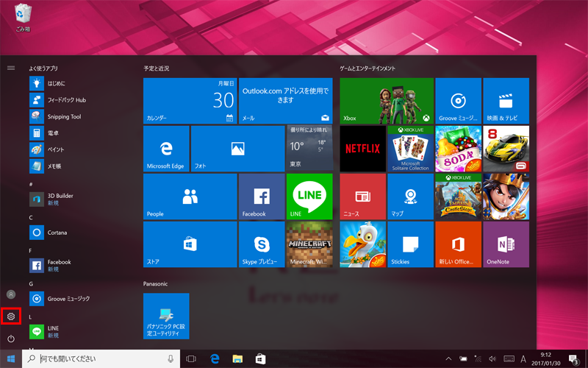Image resolution: width=588 pixels, height=368 pixels.
Task: Open the カレンダー tile
Action: point(190,101)
